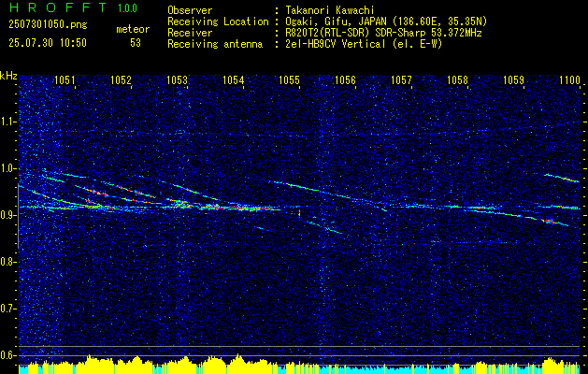Click the echo trace near 1100 at 0.98 kHz
588x374 pixels.
(x=562, y=178)
